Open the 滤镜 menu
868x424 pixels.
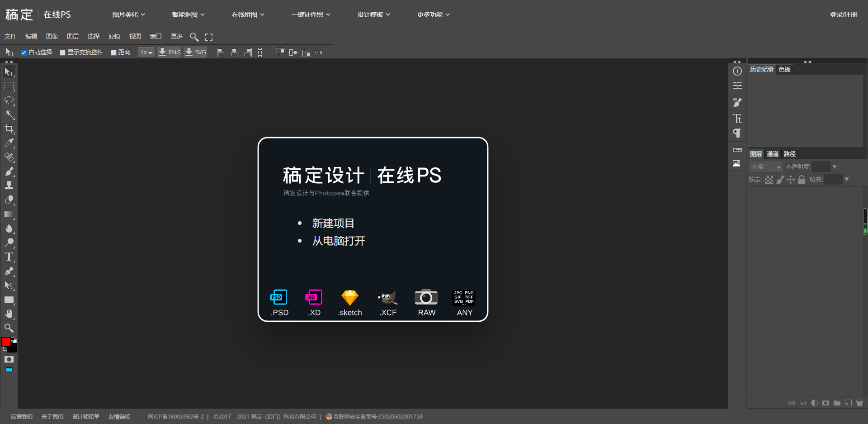pos(114,36)
